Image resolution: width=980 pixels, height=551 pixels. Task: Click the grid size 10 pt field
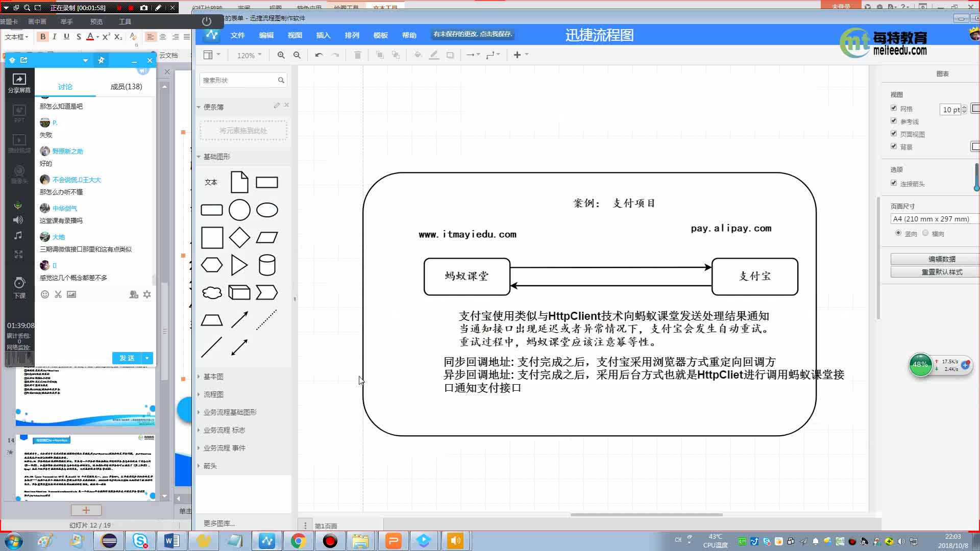coord(951,110)
